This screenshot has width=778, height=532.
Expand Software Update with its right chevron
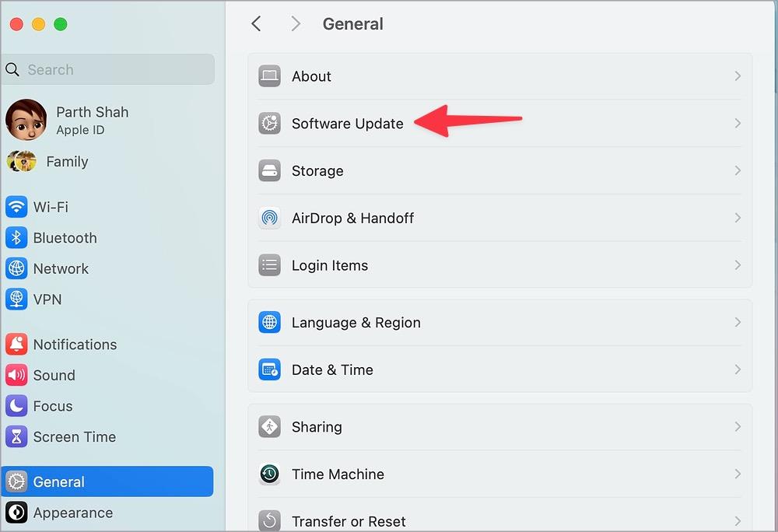738,123
